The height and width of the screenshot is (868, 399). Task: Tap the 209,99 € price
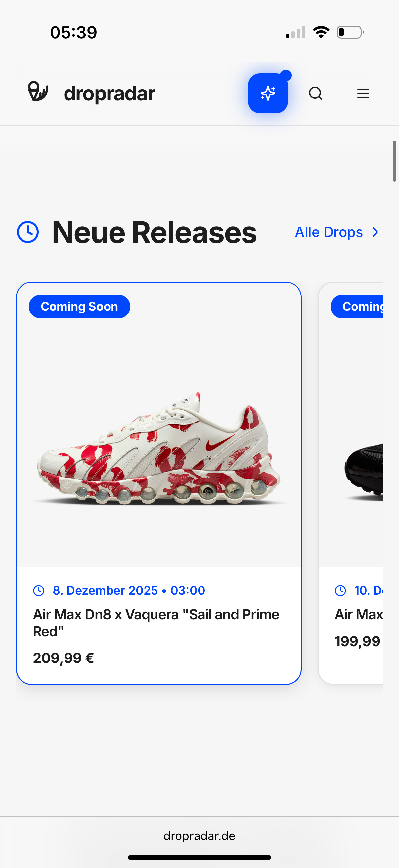click(x=64, y=658)
